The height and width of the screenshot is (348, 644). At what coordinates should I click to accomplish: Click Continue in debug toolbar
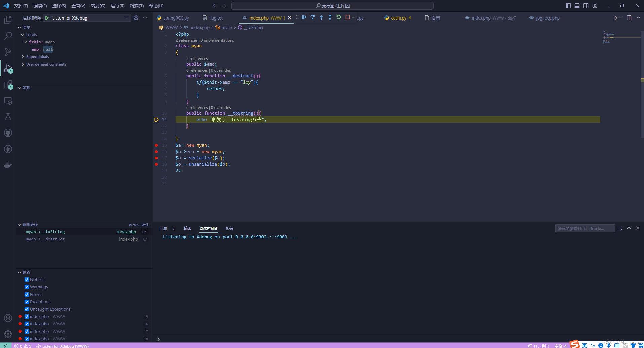304,17
